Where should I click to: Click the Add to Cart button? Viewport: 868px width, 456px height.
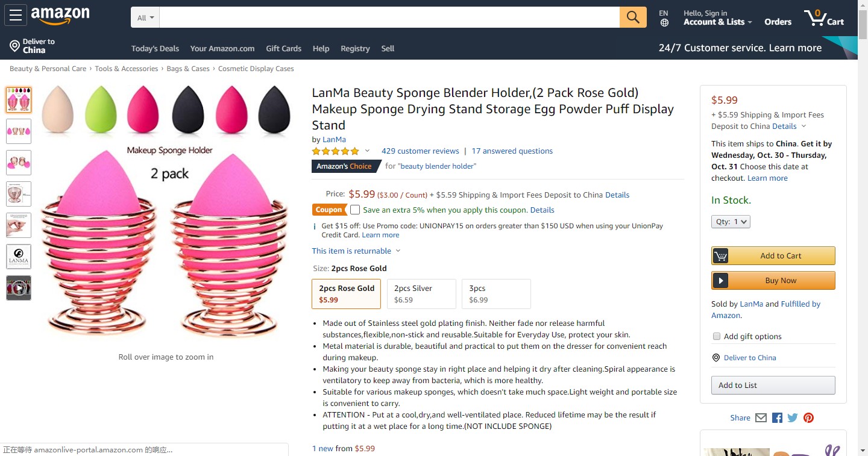773,255
